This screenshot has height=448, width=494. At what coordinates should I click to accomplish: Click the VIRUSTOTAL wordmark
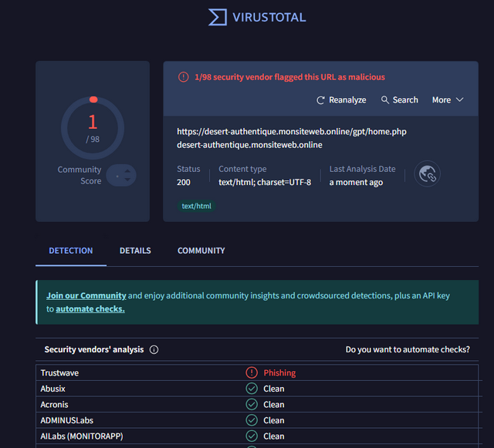(269, 17)
